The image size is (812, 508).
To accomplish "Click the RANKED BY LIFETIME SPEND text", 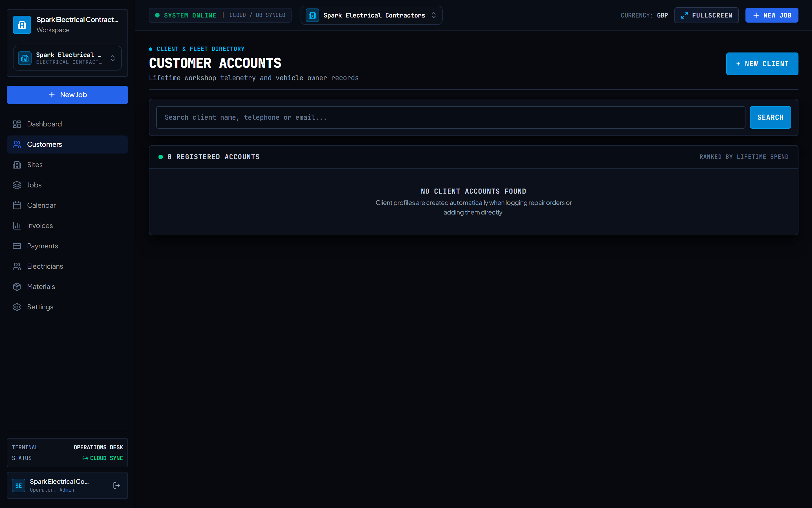I will [744, 157].
